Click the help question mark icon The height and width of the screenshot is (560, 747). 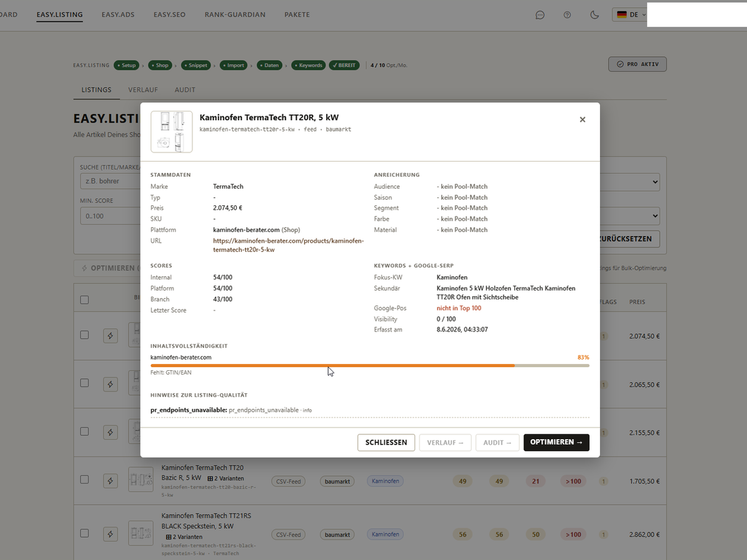[x=567, y=15]
